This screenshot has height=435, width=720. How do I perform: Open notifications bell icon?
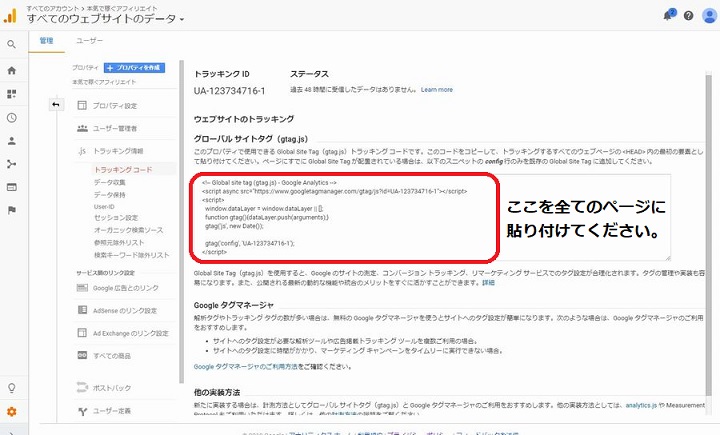[x=668, y=16]
